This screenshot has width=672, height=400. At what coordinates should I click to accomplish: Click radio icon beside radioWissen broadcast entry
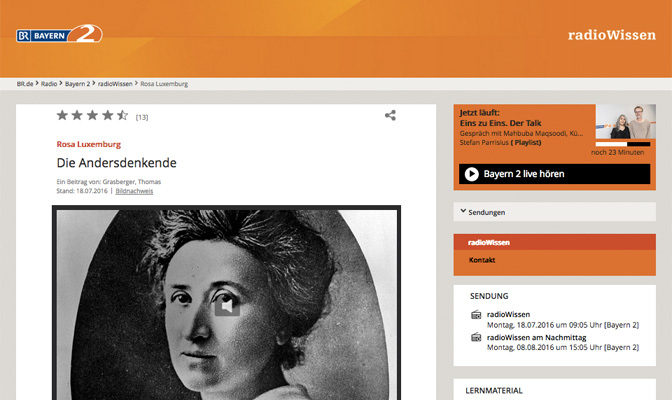(x=476, y=315)
